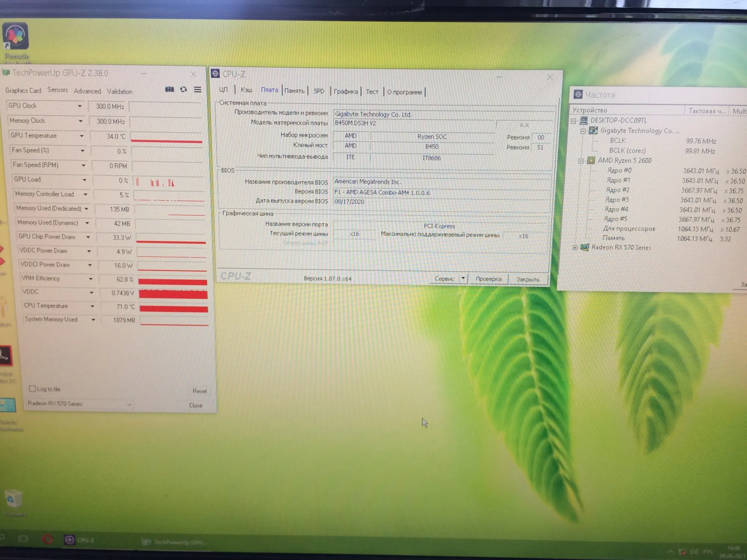The height and width of the screenshot is (560, 747).
Task: Click the GPU-Z refresh icon
Action: (x=183, y=89)
